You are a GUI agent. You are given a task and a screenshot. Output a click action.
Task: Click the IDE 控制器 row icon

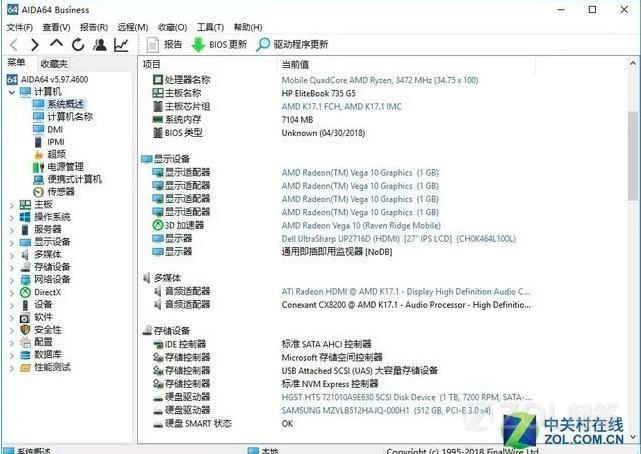click(x=158, y=344)
